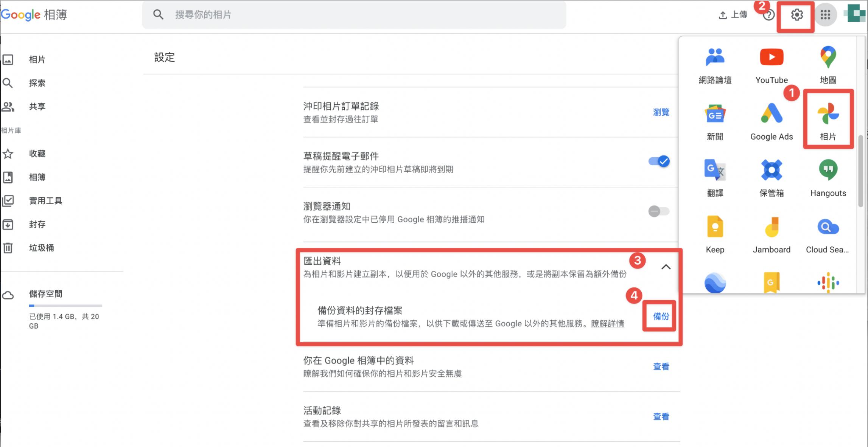Open Archive (封存) in the sidebar

(x=37, y=225)
